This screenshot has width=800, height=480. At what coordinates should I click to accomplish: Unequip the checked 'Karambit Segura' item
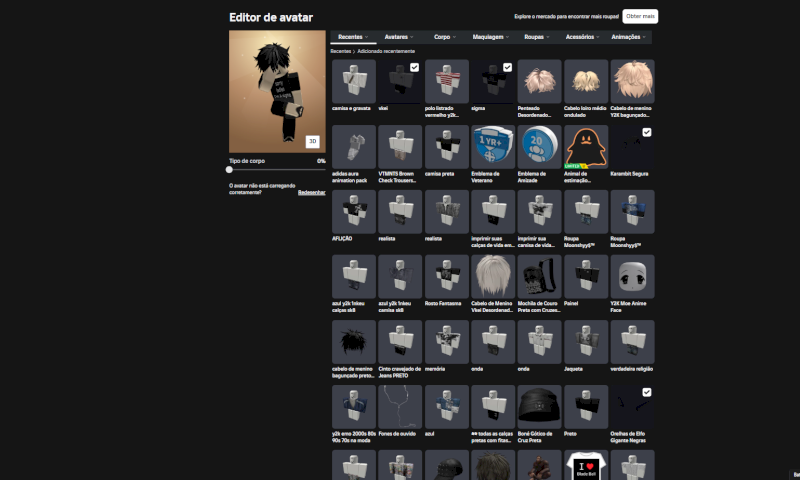(x=646, y=132)
